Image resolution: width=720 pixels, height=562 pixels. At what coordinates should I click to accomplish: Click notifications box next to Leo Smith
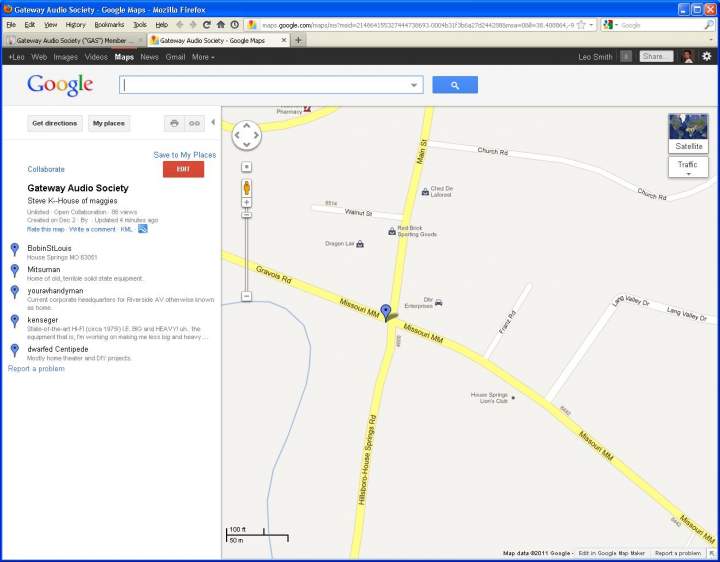pyautogui.click(x=626, y=56)
